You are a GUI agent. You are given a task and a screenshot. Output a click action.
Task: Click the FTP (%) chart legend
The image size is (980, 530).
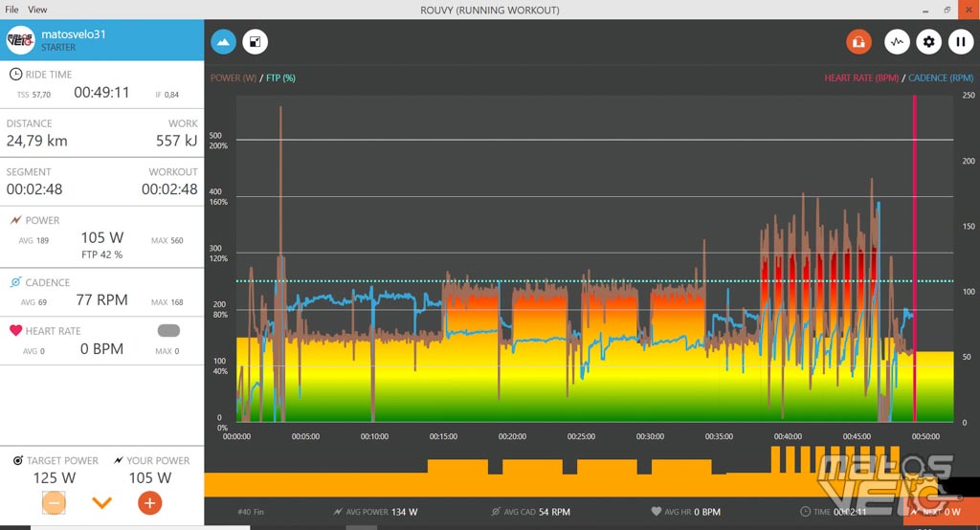click(x=280, y=78)
